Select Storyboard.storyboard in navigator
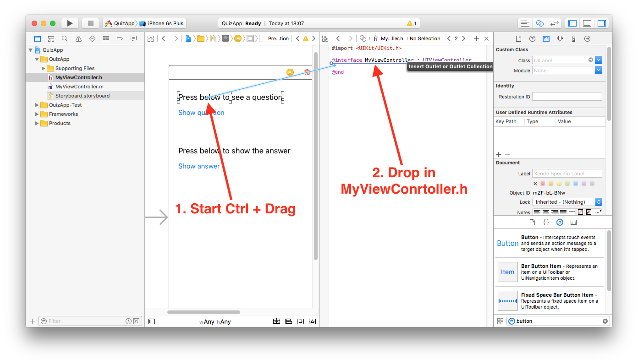This screenshot has height=364, width=638. point(82,96)
